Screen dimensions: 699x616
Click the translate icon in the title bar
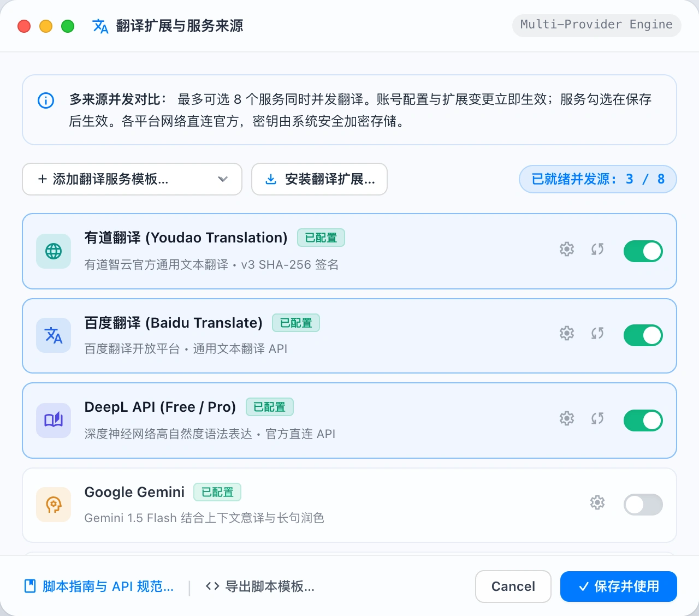[x=100, y=26]
